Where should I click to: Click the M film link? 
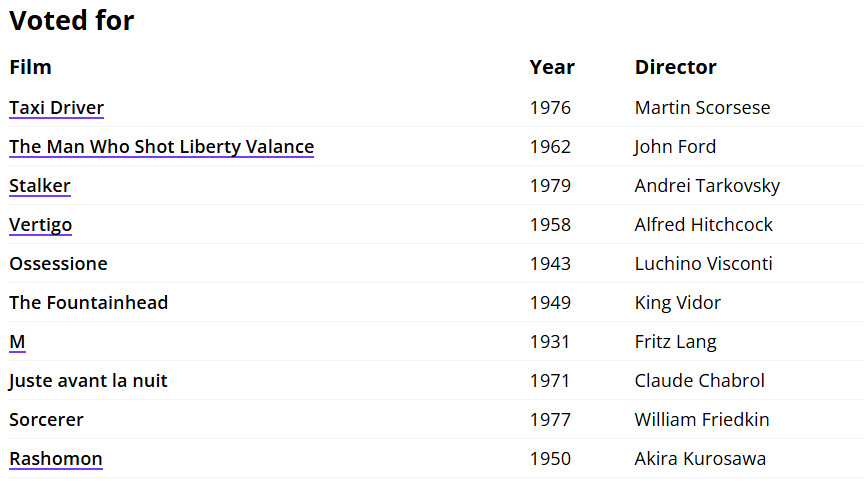[17, 342]
